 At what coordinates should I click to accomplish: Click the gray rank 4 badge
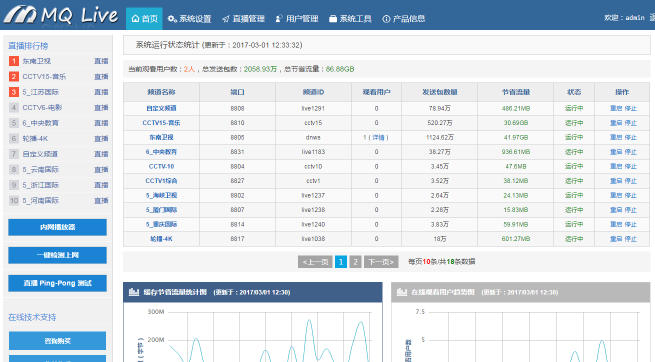(14, 108)
